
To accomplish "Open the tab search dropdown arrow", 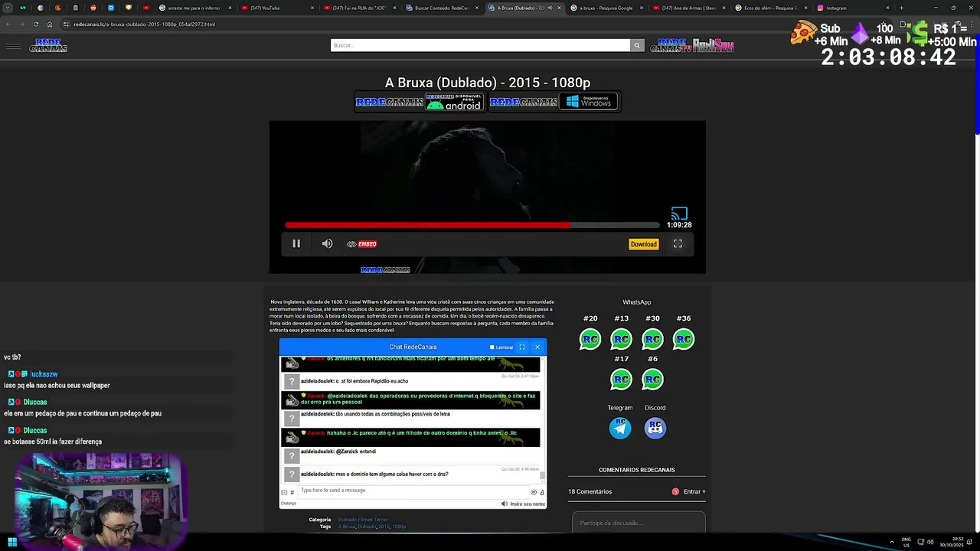I will (x=7, y=8).
